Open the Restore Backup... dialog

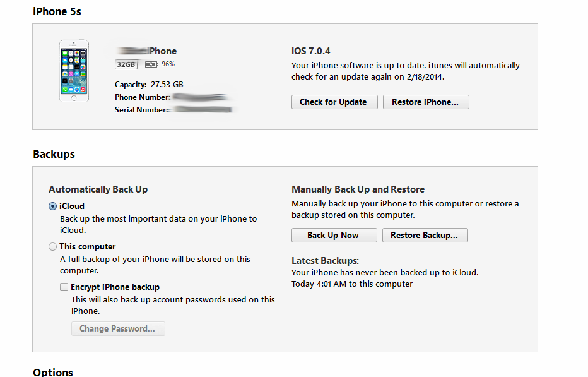coord(425,236)
